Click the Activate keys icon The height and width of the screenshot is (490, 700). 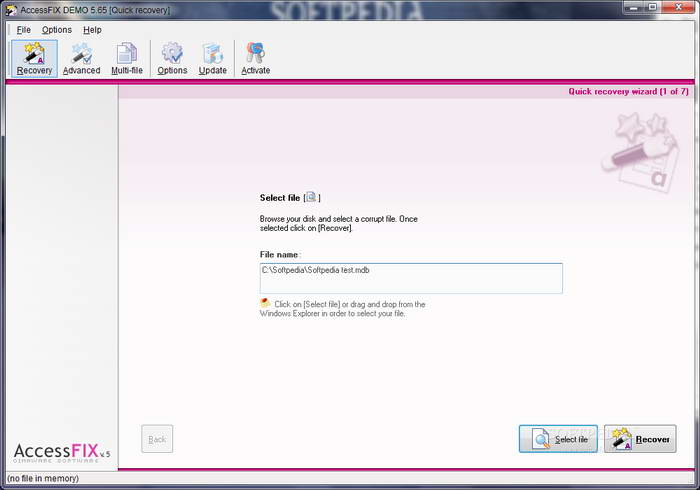point(255,58)
